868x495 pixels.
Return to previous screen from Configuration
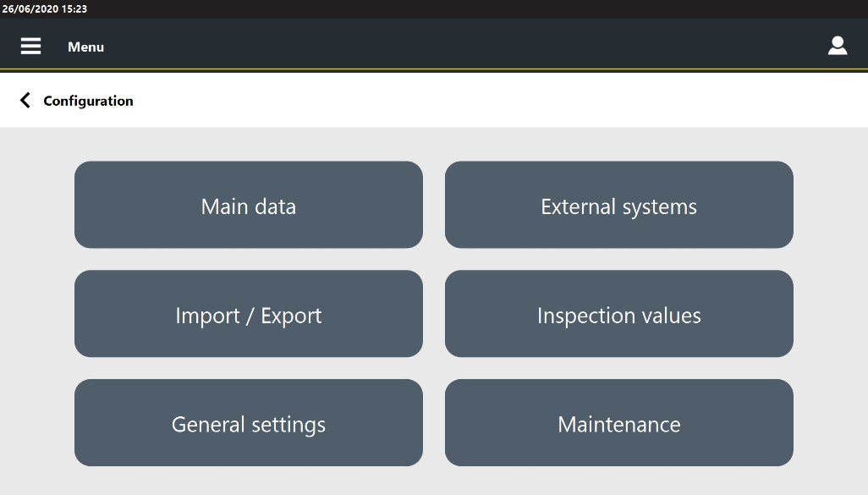tap(25, 101)
